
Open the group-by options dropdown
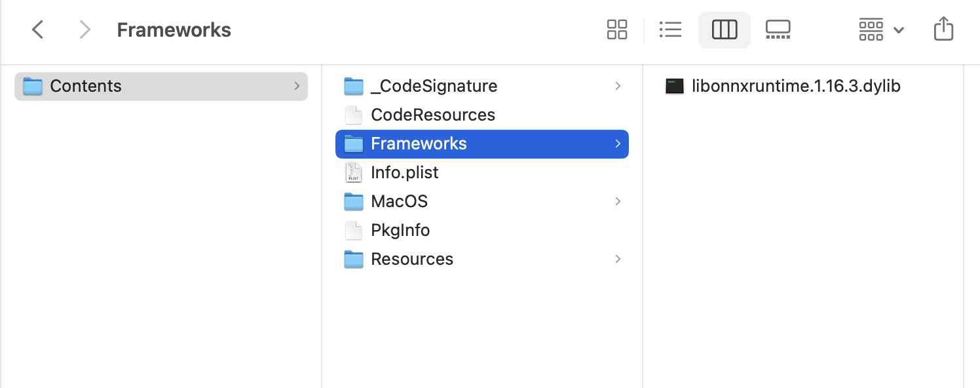[881, 29]
